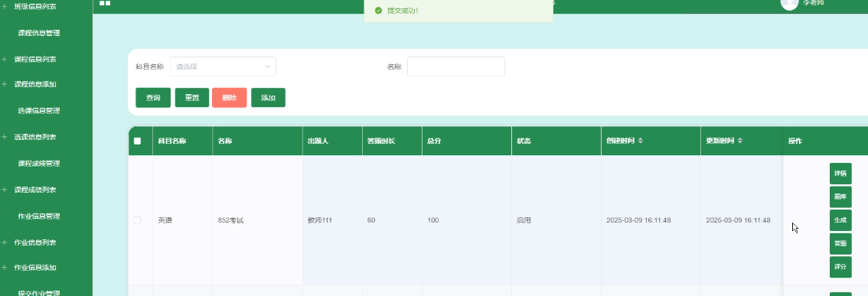Expand the 提交作业管理 sidebar group
Image resolution: width=868 pixels, height=296 pixels.
pyautogui.click(x=39, y=292)
